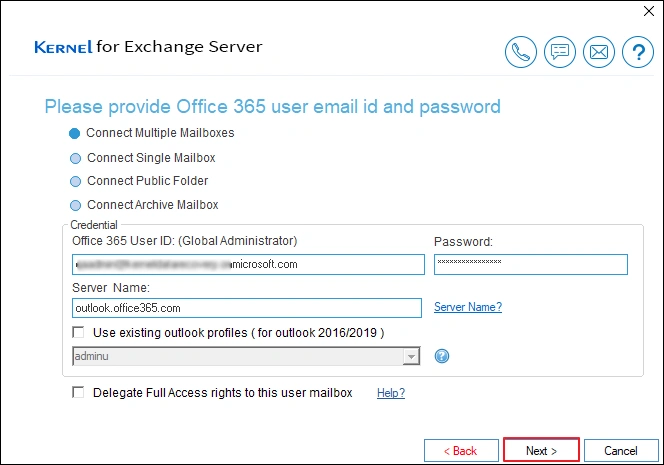Go back with the Back button
Image resolution: width=664 pixels, height=465 pixels.
tap(461, 451)
